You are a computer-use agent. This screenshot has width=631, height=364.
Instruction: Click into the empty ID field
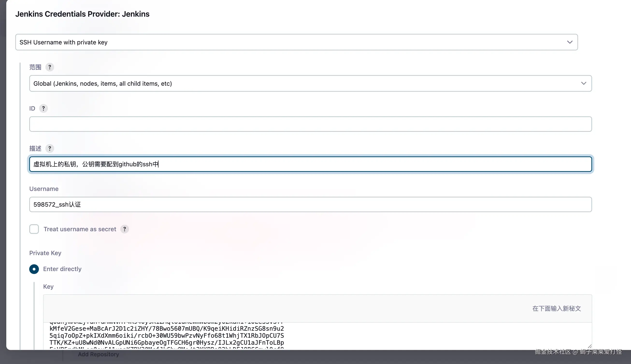click(x=310, y=124)
